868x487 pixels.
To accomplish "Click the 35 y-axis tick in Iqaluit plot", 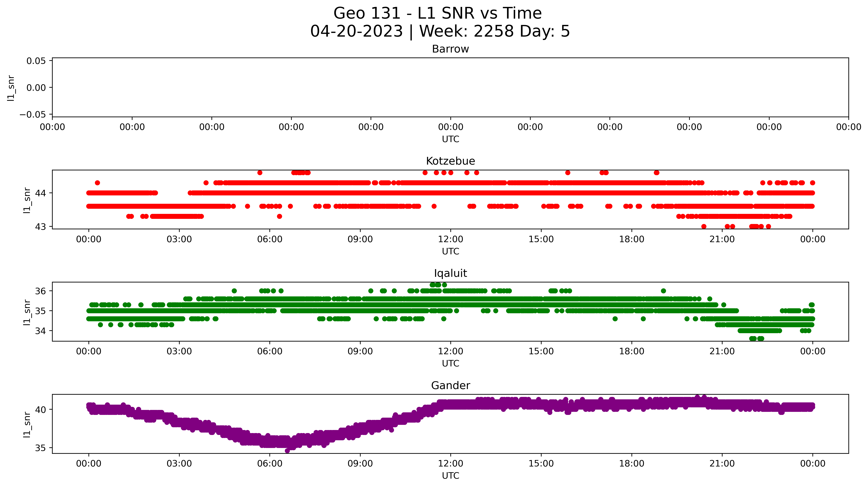I will 40,311.
